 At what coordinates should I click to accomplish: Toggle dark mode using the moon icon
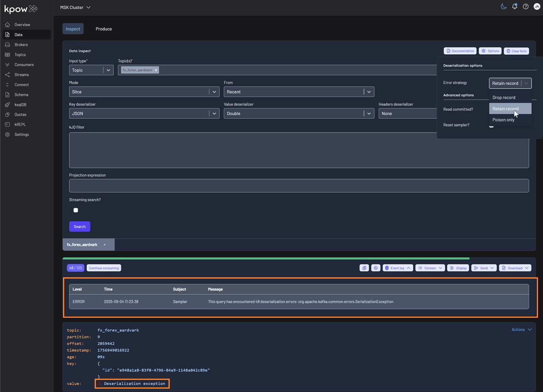tap(503, 6)
